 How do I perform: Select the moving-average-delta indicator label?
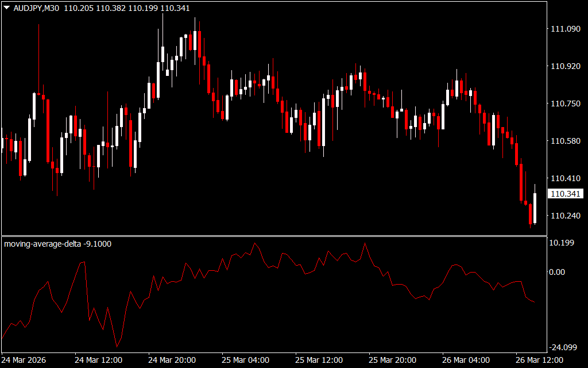coord(57,244)
